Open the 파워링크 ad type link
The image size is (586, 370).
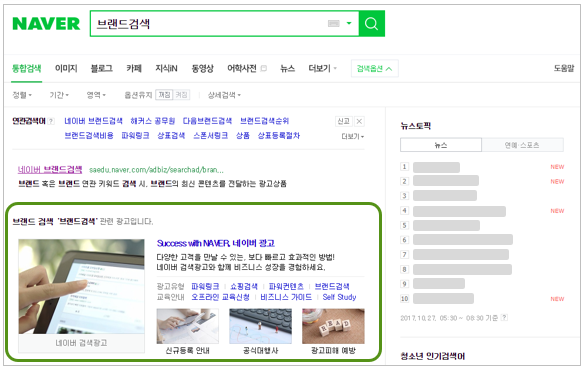coord(205,286)
